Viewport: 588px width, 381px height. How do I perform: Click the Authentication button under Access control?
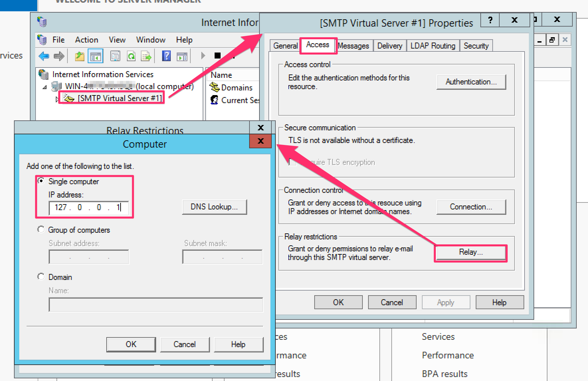[471, 82]
